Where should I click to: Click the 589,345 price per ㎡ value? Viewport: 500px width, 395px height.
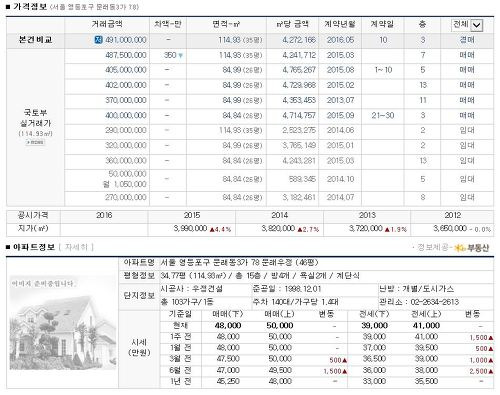(302, 179)
